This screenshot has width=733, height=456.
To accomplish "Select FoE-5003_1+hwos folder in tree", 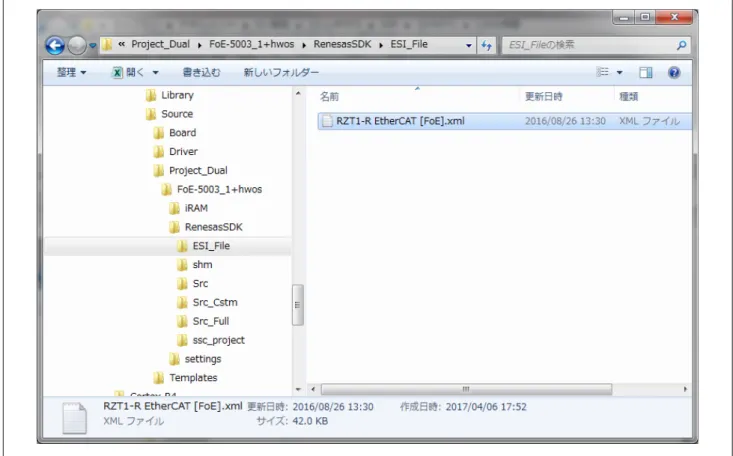I will 219,189.
